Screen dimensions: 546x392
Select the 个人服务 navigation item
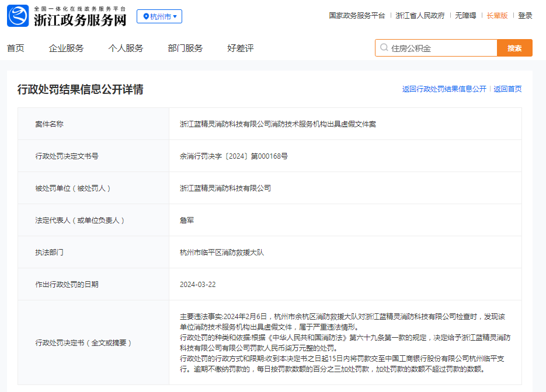[126, 48]
